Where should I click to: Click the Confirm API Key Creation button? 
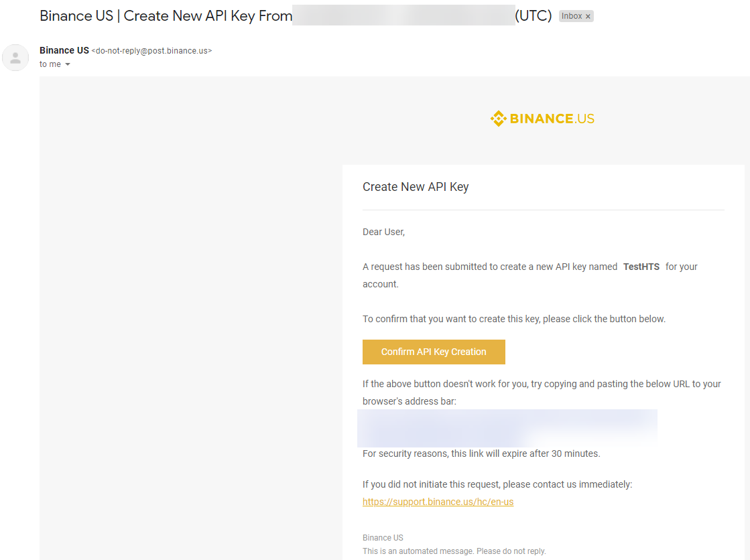pyautogui.click(x=434, y=352)
